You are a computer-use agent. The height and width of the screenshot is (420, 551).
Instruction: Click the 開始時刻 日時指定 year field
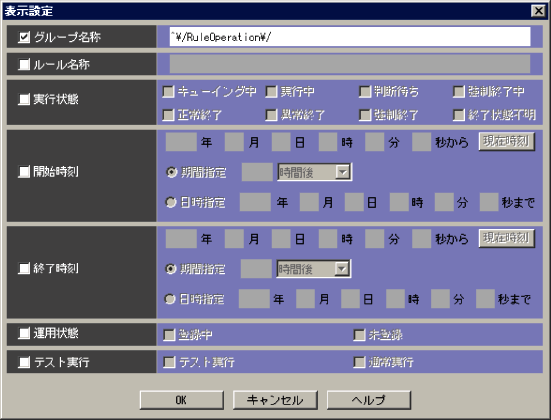pos(255,202)
